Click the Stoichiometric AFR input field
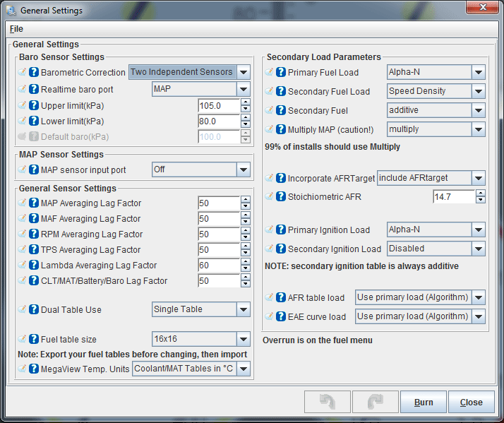The image size is (504, 423). coord(452,197)
